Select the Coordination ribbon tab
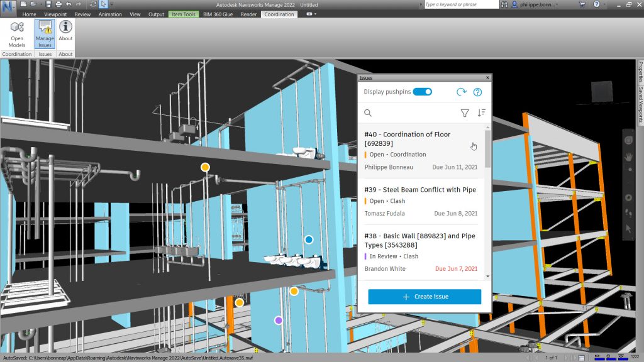This screenshot has width=644, height=362. pyautogui.click(x=279, y=14)
